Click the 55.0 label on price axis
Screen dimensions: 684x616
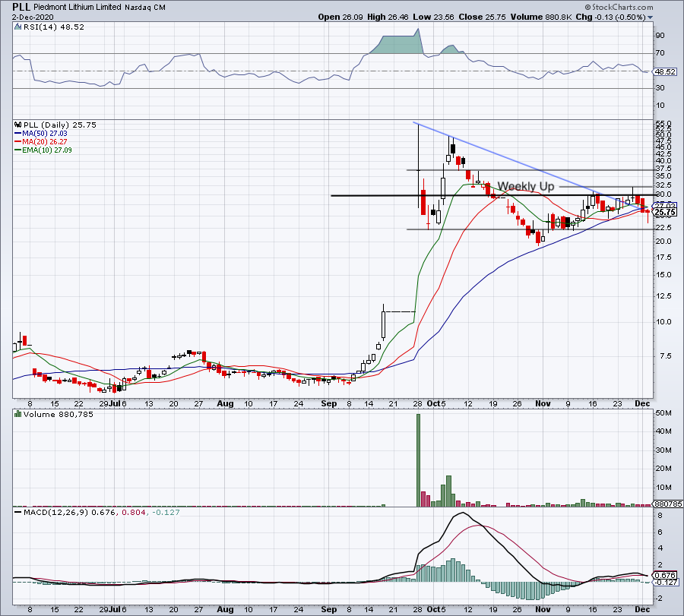[663, 124]
